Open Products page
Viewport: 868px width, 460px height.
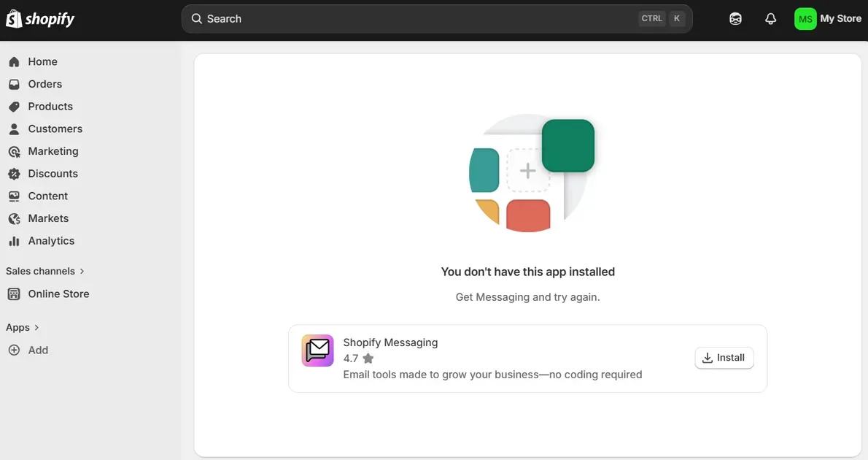point(50,107)
